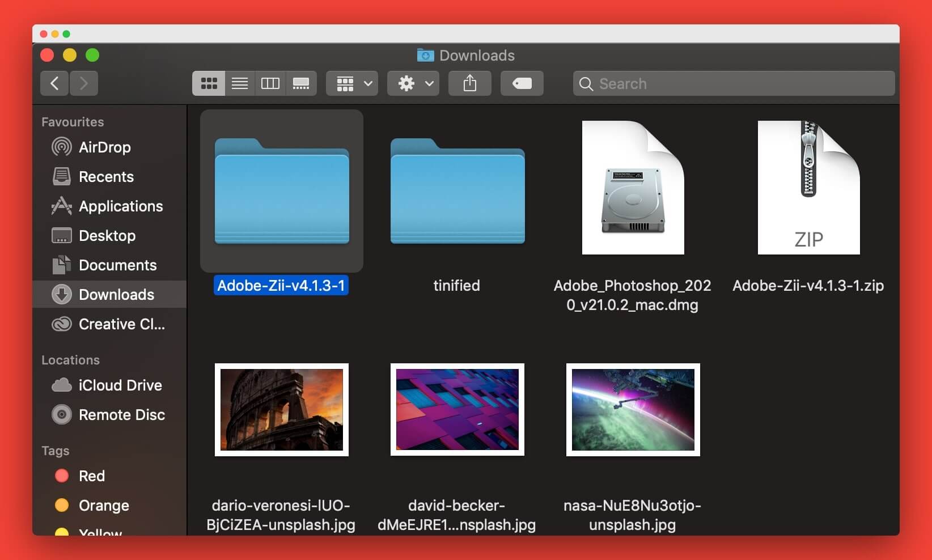Viewport: 932px width, 560px height.
Task: Focus the Search field
Action: pos(734,83)
